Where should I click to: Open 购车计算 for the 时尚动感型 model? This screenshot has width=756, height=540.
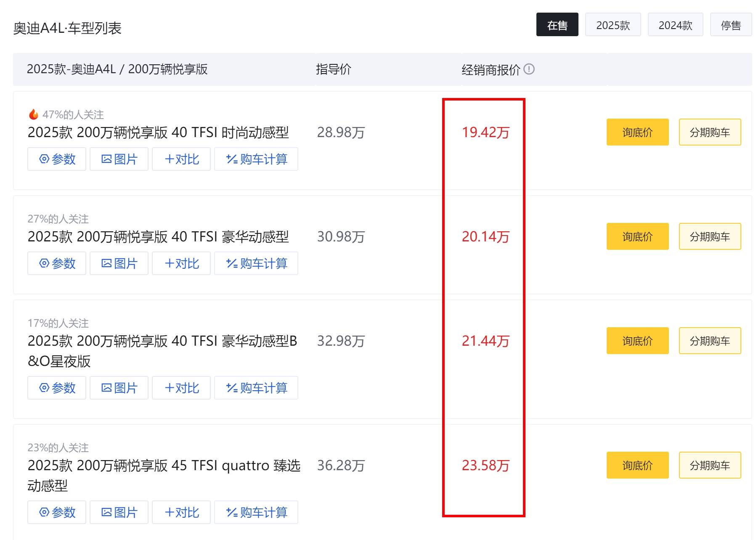click(256, 159)
